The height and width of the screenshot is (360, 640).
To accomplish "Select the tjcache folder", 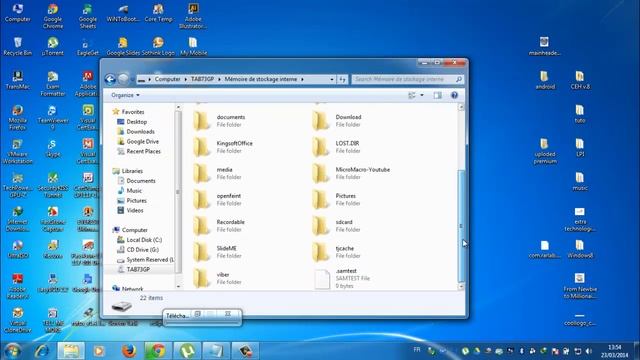I will point(337,252).
